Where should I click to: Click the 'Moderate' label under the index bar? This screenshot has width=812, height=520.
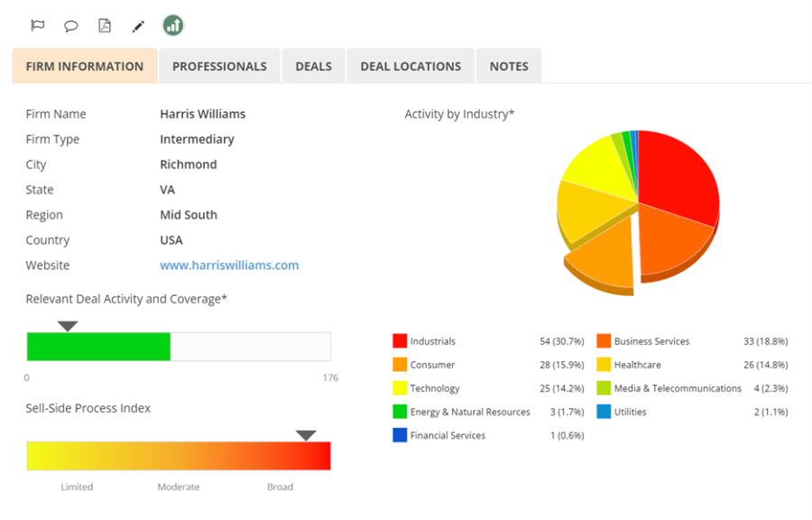point(179,487)
